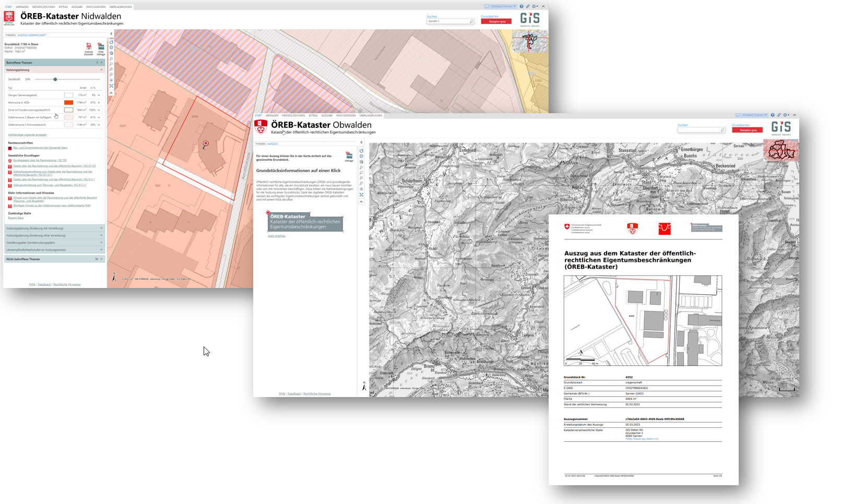Click Öreb Abfrage icon in Nidwalden panel
The image size is (841, 504).
click(x=101, y=47)
